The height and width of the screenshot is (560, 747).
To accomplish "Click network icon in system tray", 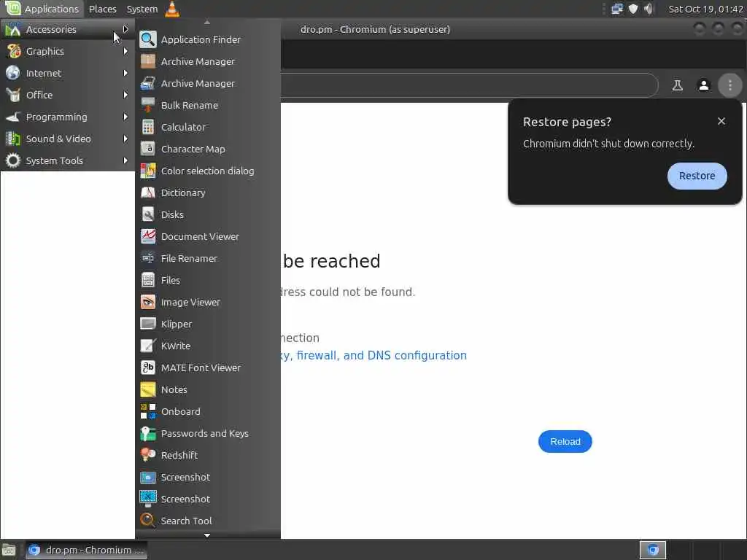I will click(617, 9).
